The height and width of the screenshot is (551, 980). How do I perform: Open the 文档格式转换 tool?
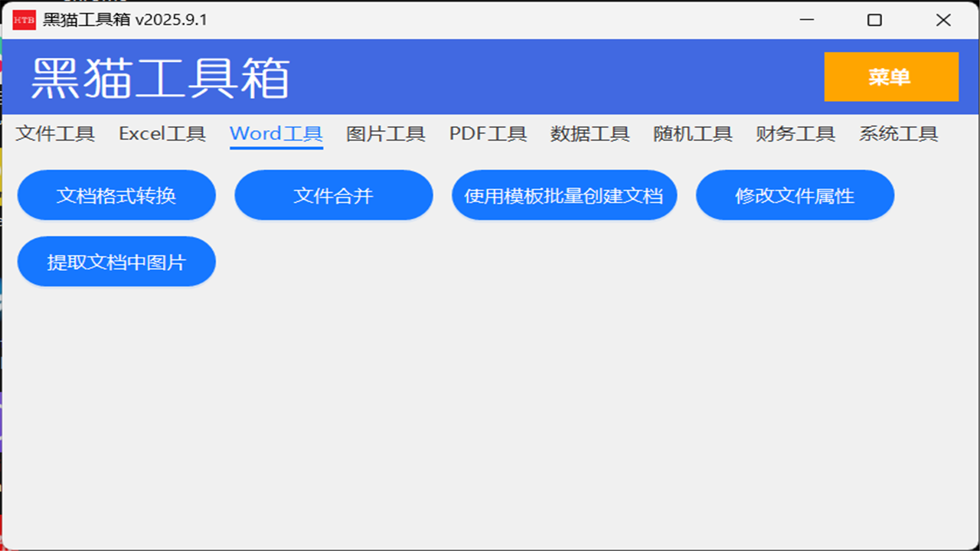tap(116, 195)
